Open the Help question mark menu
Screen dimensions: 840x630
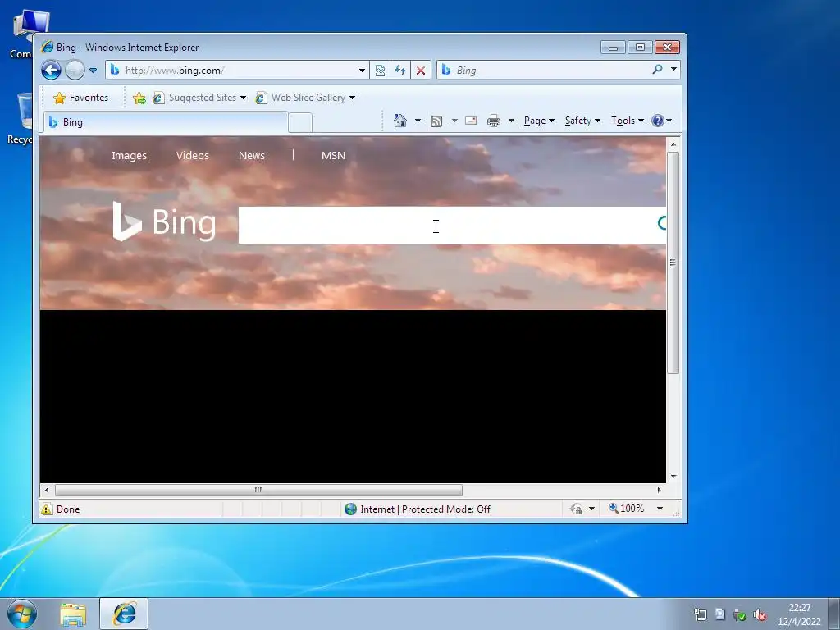(x=661, y=121)
